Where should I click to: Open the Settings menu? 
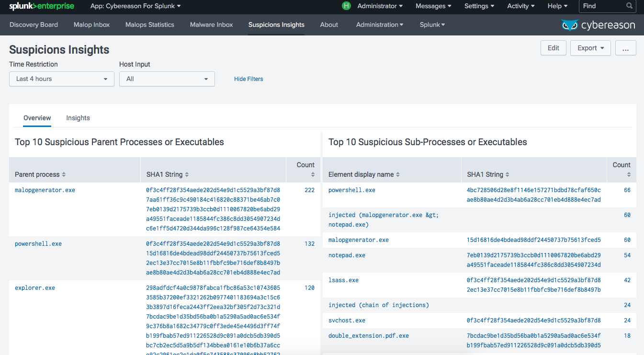[479, 6]
